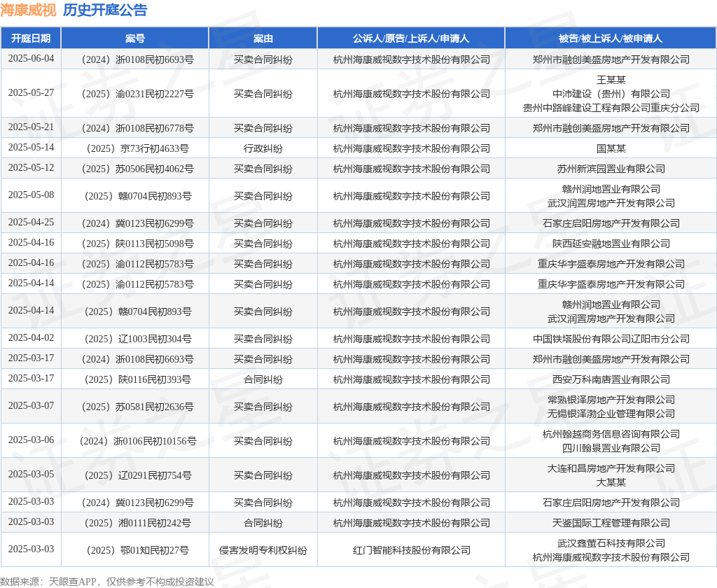This screenshot has height=588, width=717.
Task: Click the 行政纠纷 case cause
Action: [x=263, y=148]
